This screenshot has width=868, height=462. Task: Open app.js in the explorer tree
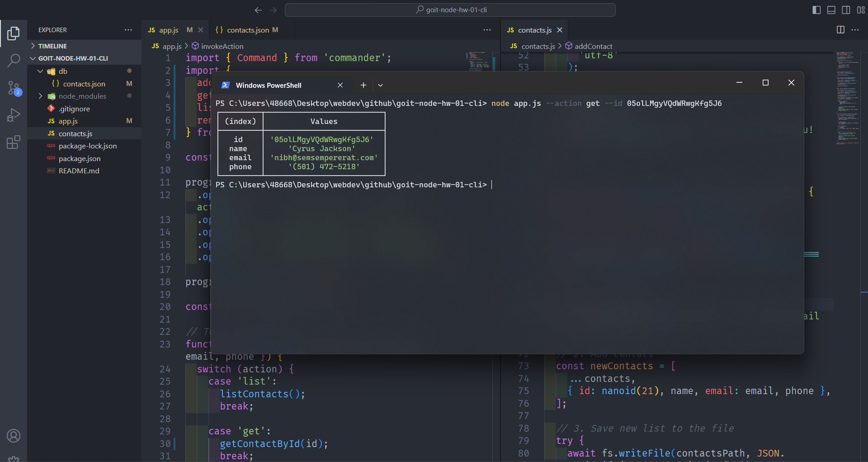coord(85,121)
